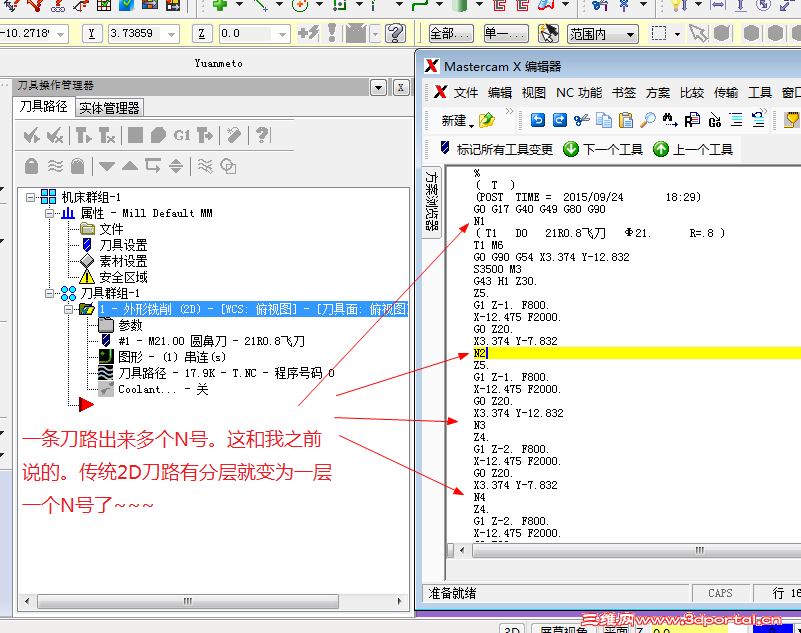Screen dimensions: 801x633
Task: Open 比较 menu in editor
Action: pyautogui.click(x=692, y=92)
